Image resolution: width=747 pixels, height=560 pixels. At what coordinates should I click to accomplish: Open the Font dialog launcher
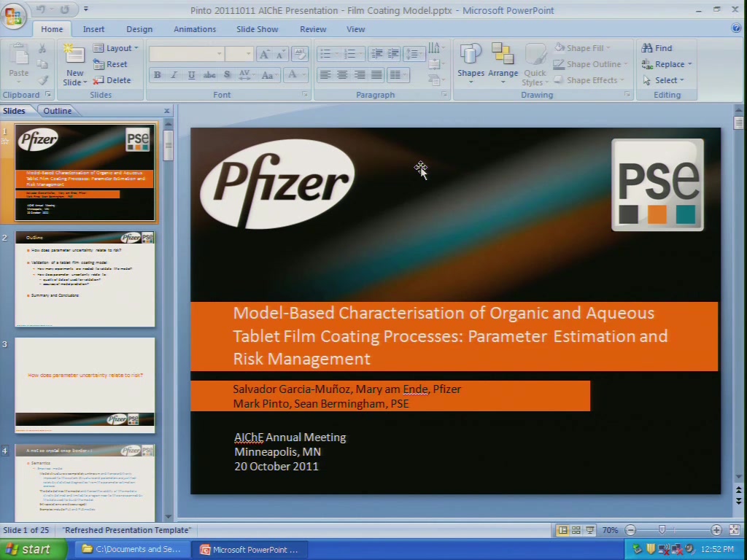[x=304, y=95]
